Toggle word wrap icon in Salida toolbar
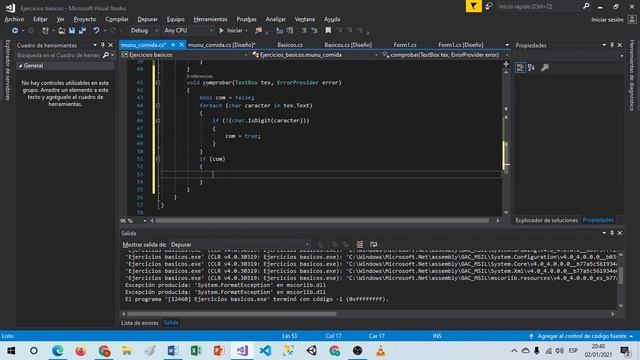 [373, 244]
